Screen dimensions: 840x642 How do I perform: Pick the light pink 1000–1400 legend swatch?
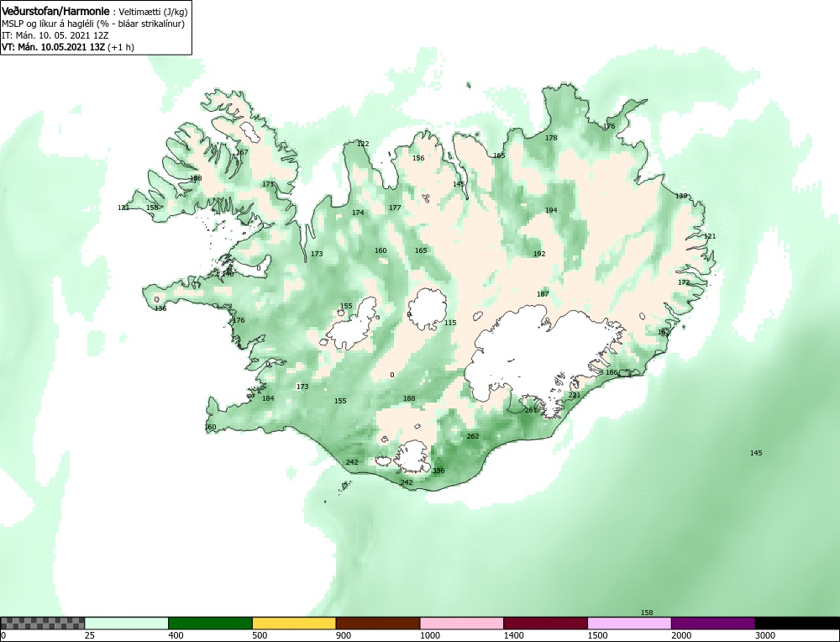tap(462, 623)
